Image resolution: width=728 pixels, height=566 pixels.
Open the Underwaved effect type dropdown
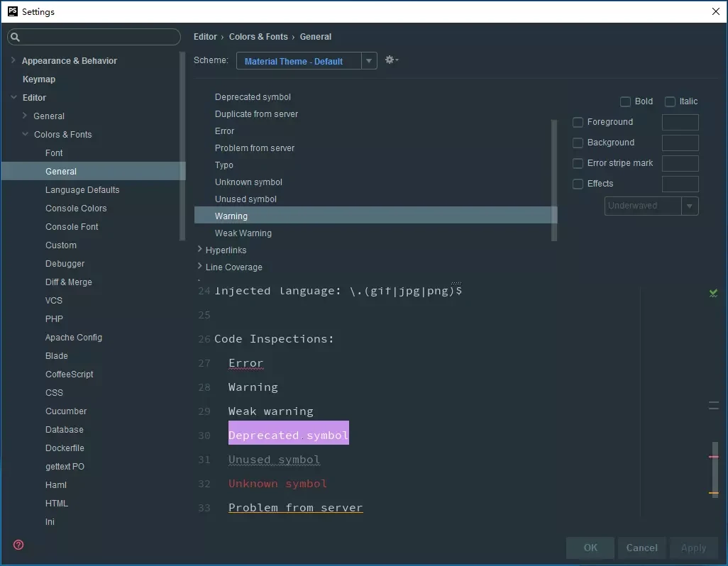(651, 206)
